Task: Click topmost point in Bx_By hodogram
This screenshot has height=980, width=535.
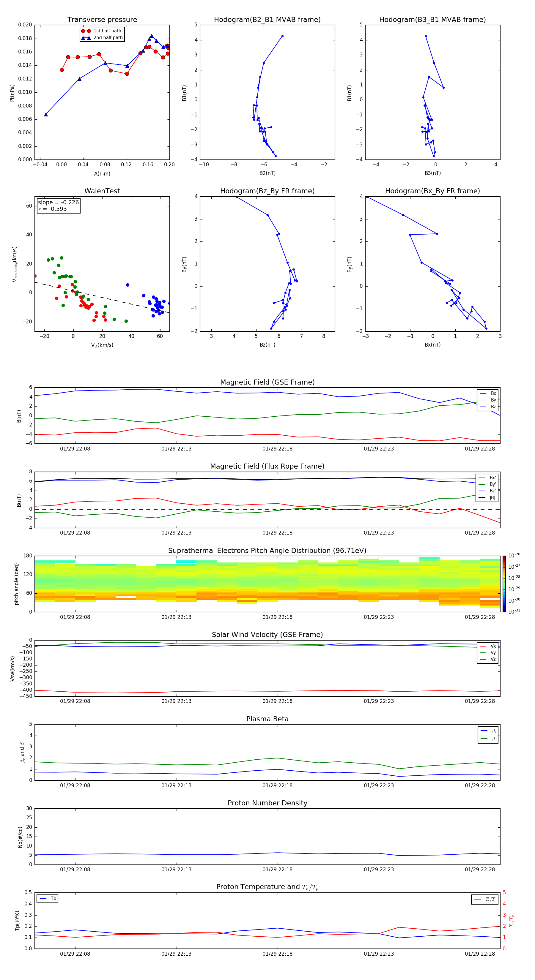Action: [367, 197]
